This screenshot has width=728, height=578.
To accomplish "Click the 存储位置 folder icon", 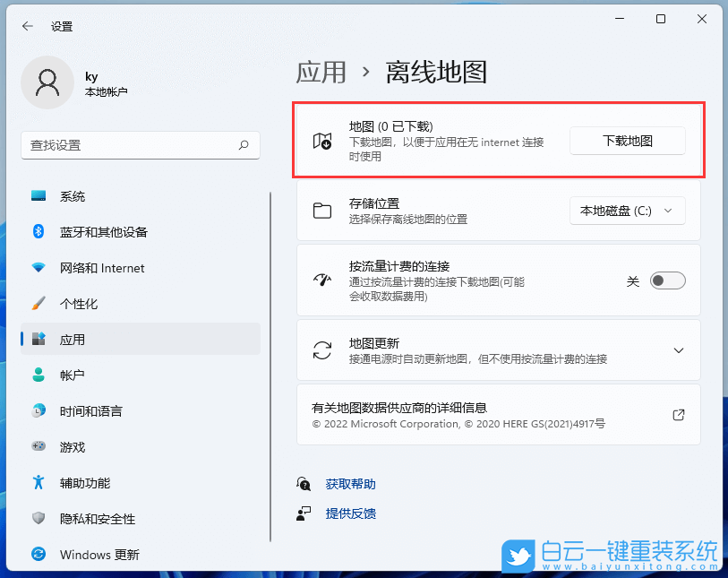I will point(322,211).
